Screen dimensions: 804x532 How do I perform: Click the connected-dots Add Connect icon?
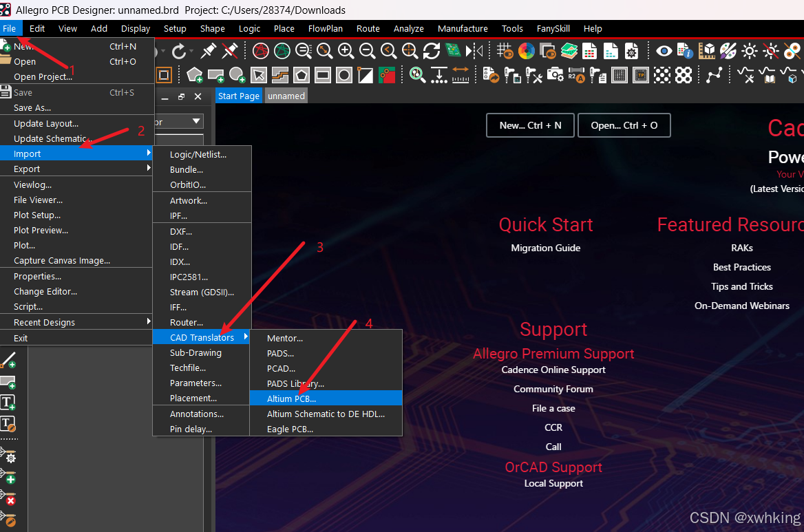coord(715,75)
